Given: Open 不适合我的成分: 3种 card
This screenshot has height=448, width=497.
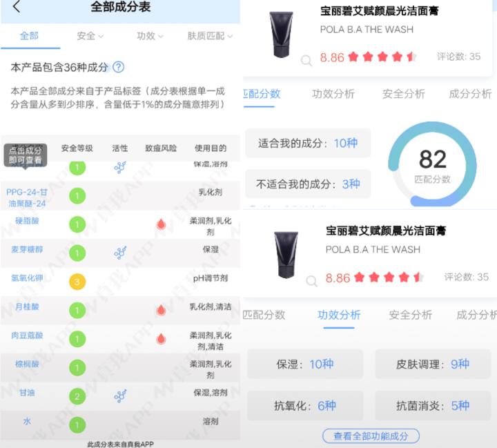Looking at the screenshot, I should (x=308, y=184).
